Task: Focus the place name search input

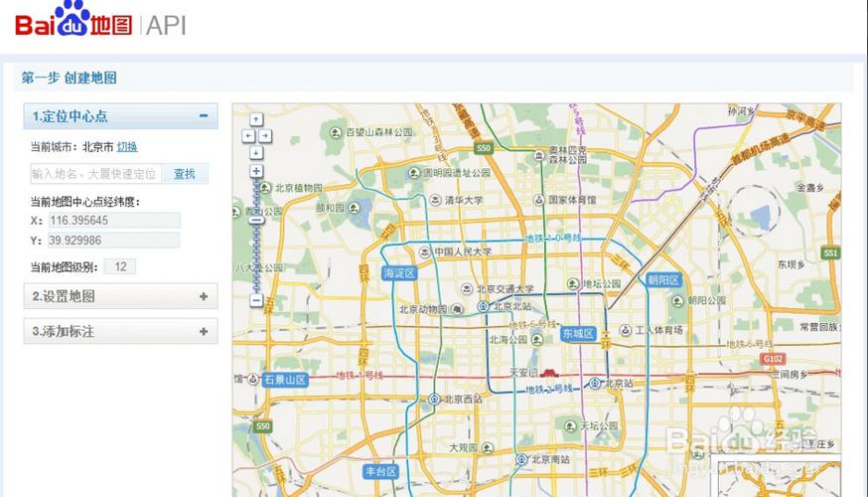Action: (x=95, y=174)
